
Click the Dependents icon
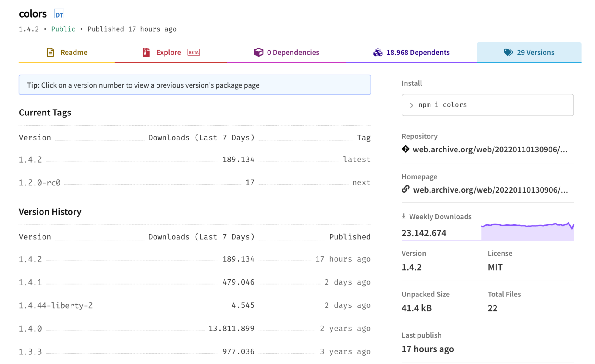pos(377,52)
